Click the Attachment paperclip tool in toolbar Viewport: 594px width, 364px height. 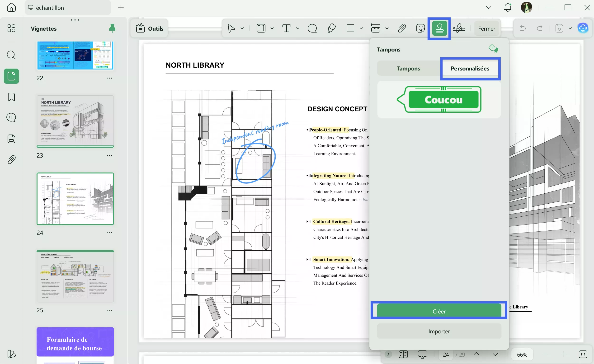tap(401, 28)
